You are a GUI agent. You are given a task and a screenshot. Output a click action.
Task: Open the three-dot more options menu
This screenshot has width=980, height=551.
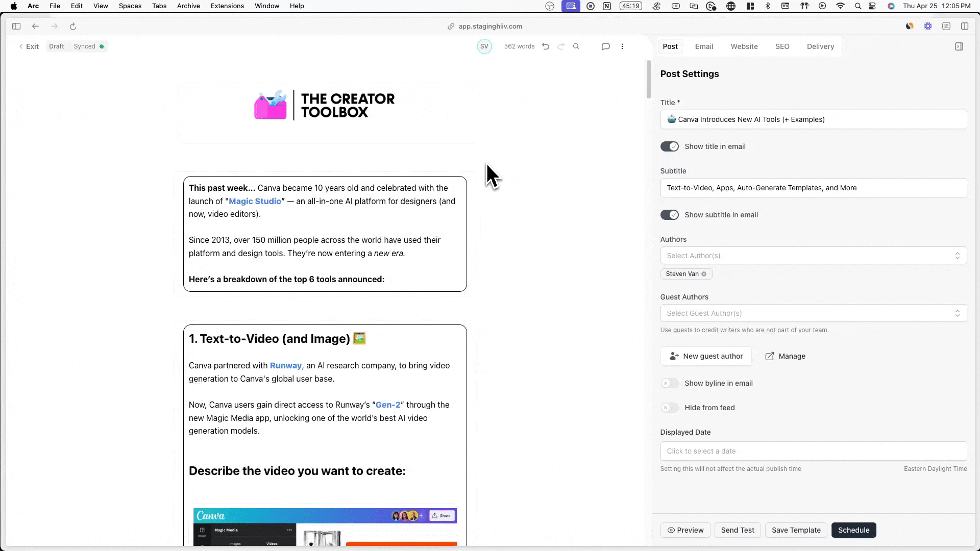click(x=622, y=46)
